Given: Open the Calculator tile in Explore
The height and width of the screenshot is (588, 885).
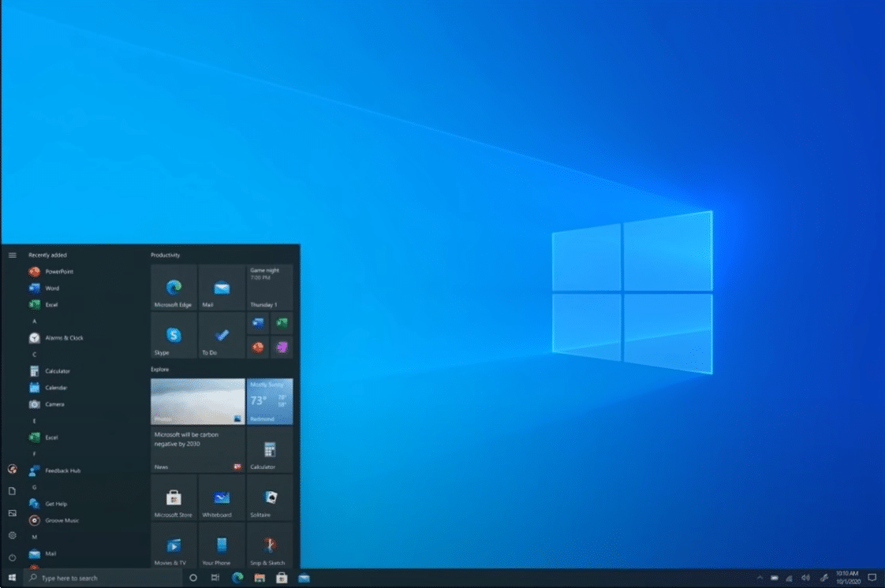Looking at the screenshot, I should tap(270, 450).
